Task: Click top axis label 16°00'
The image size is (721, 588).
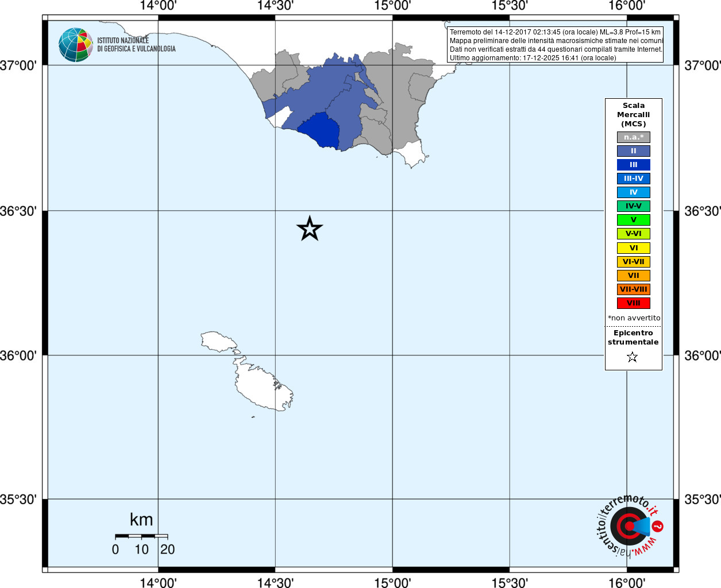Action: [627, 6]
